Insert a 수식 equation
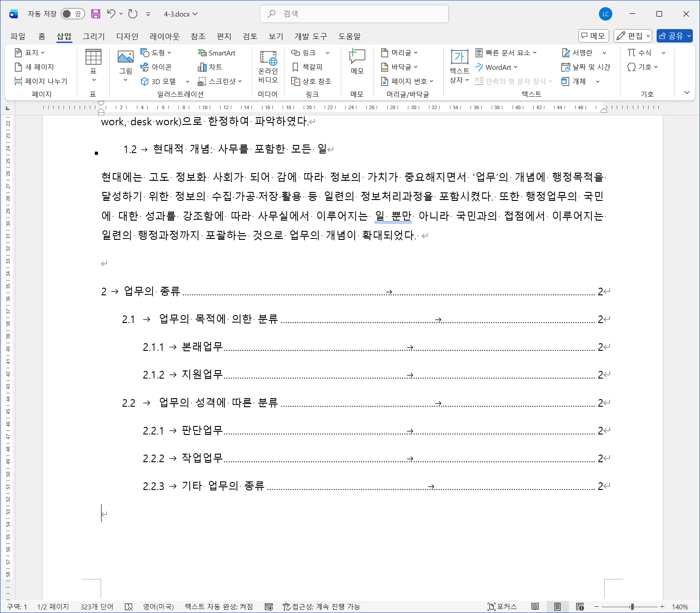 (640, 53)
